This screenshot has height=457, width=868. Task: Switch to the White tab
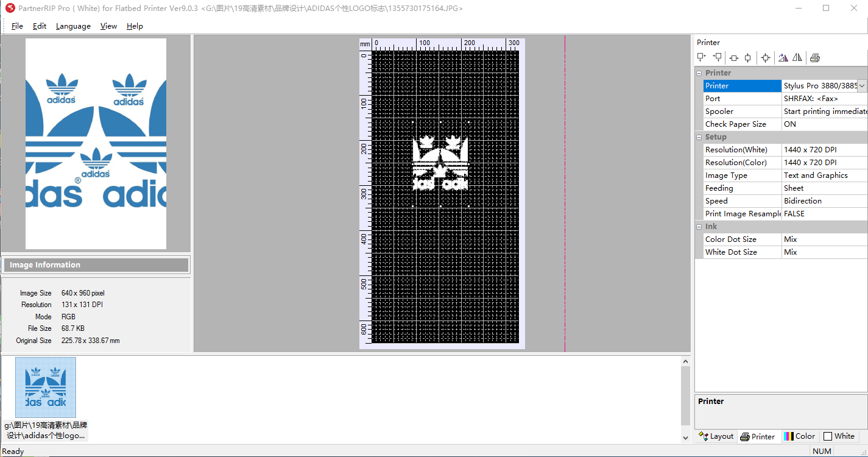pyautogui.click(x=839, y=436)
